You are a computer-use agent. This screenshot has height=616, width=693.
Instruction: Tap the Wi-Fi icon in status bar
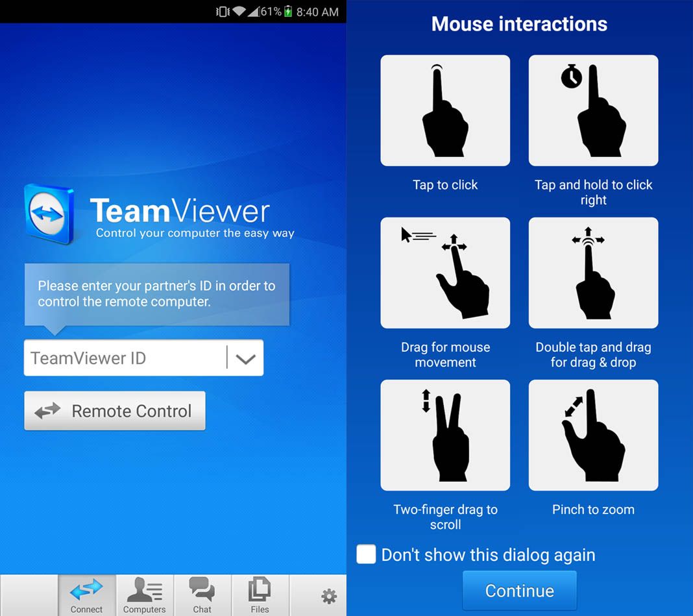tap(239, 12)
